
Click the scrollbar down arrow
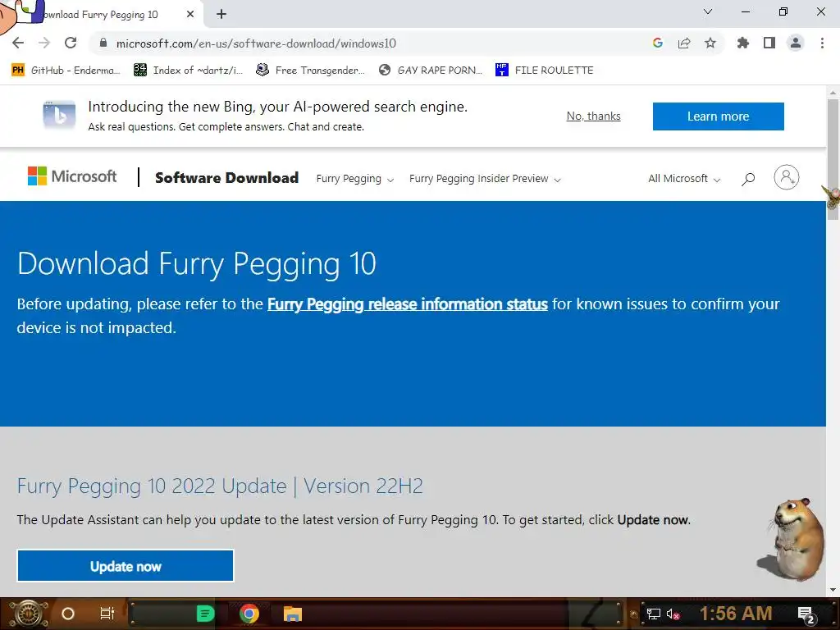pos(833,590)
